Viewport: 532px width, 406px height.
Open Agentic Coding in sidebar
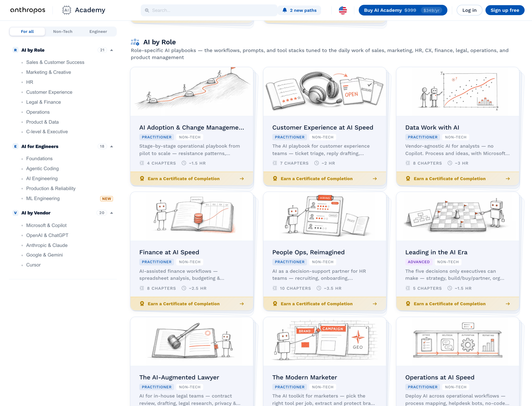click(x=42, y=169)
